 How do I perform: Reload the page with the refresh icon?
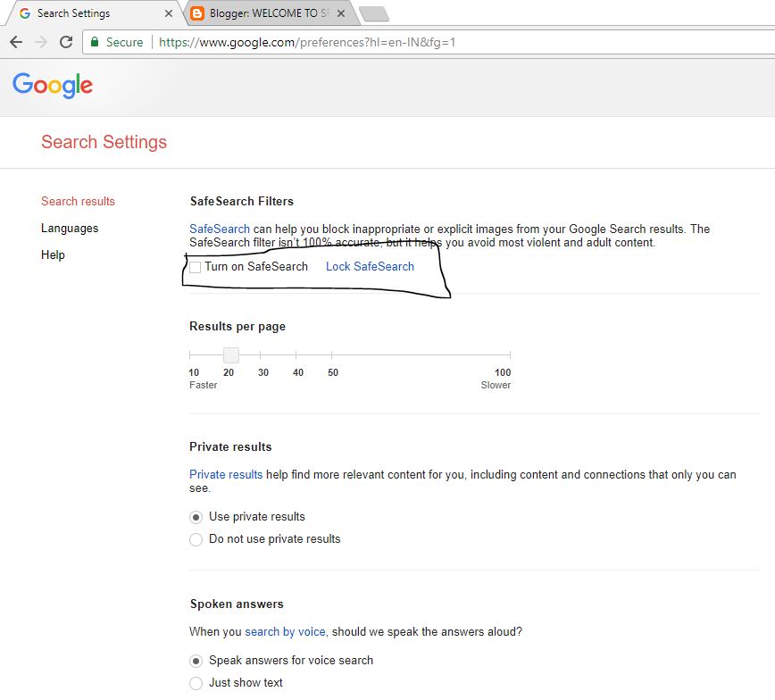66,42
